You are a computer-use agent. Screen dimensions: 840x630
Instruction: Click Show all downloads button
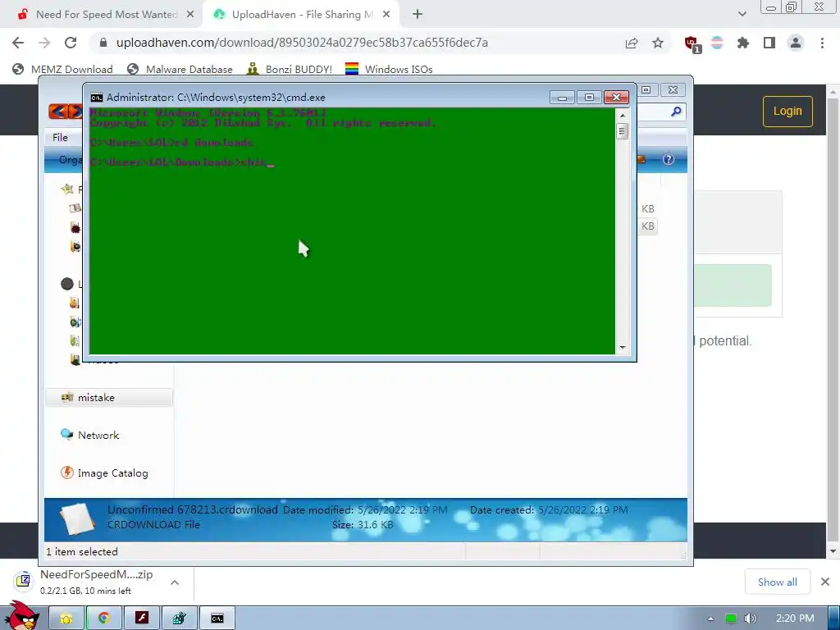[778, 582]
